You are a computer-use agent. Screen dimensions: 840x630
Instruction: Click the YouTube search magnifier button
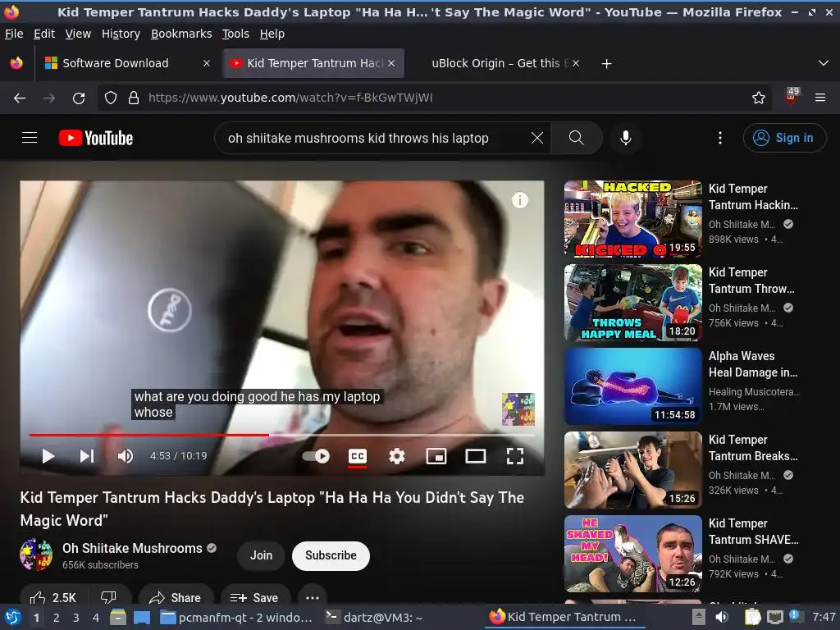(577, 138)
